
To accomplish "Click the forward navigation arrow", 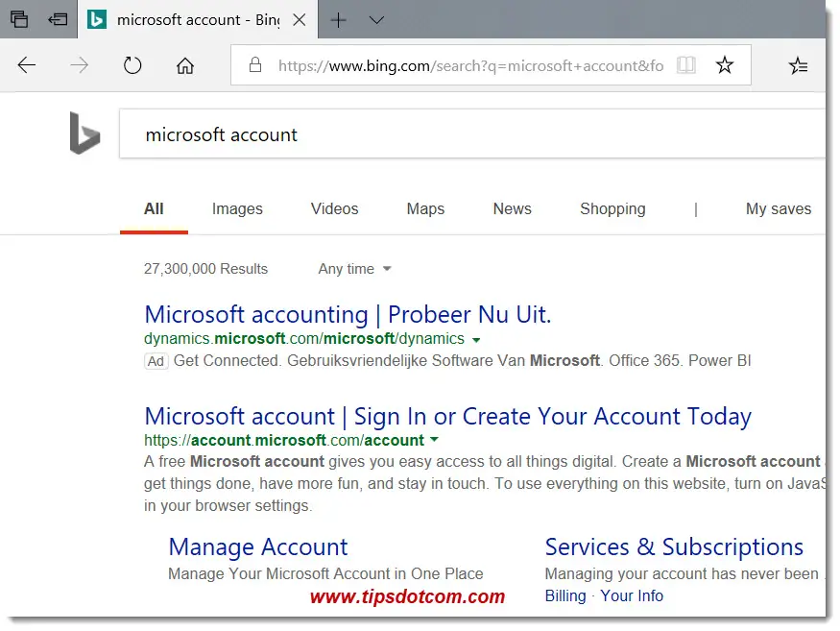I will tap(80, 65).
